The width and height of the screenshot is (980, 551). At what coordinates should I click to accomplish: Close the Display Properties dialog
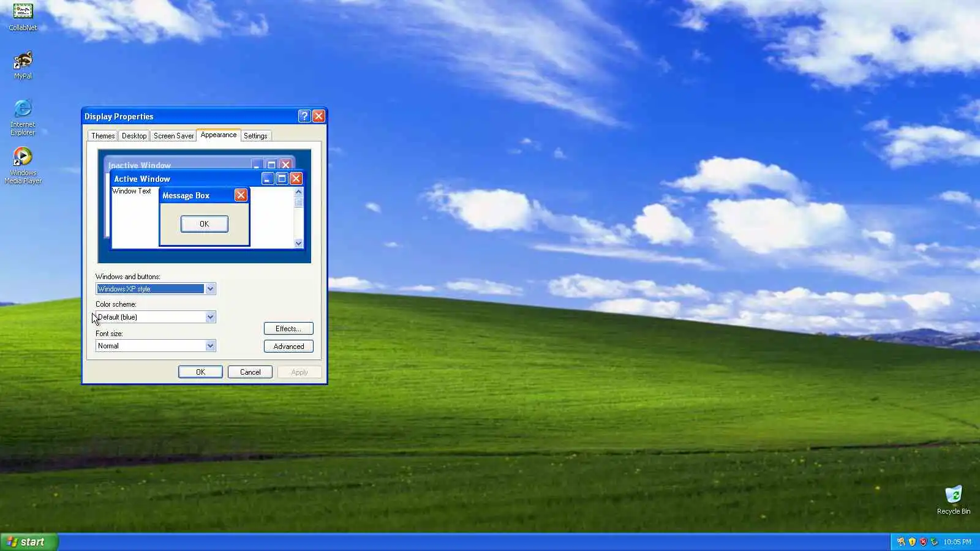[x=318, y=116]
